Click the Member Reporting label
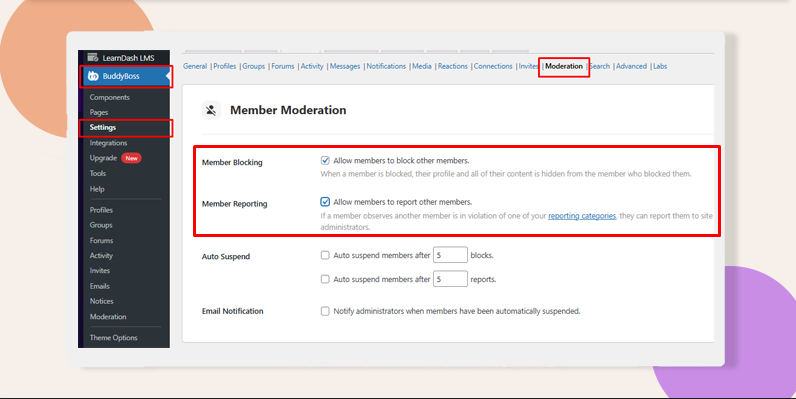Screen dimensions: 796x399 235,204
